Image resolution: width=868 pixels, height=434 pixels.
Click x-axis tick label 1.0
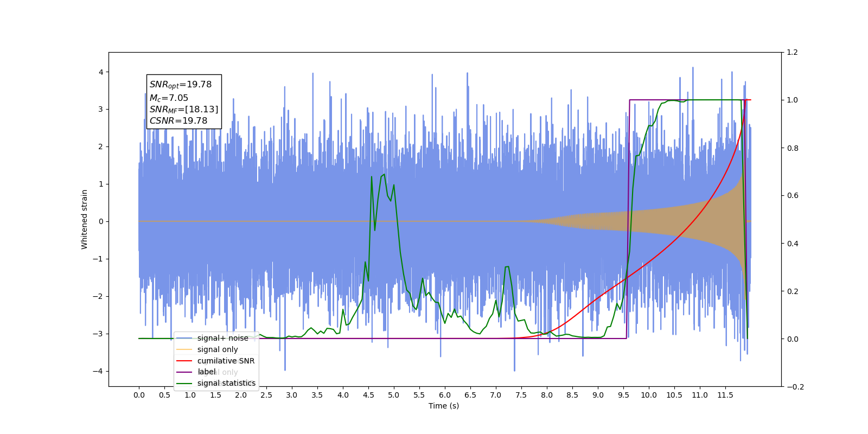point(190,395)
